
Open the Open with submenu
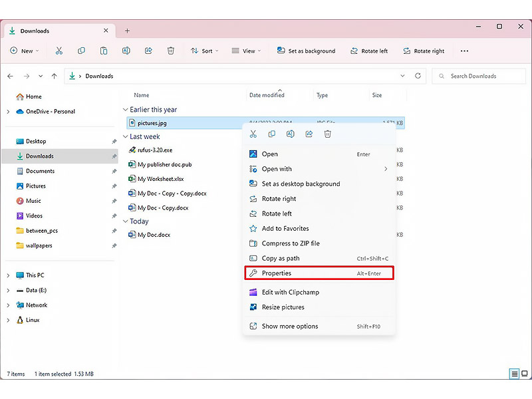pos(319,169)
